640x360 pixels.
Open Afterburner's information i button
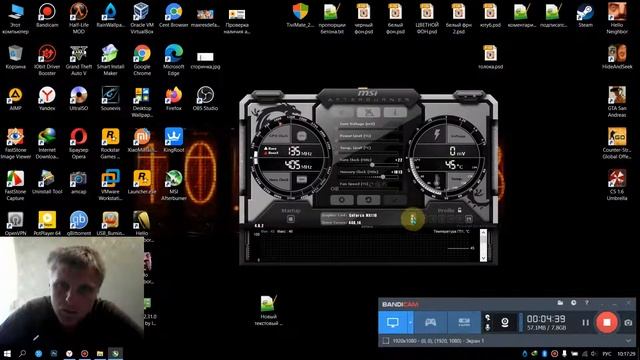395,112
